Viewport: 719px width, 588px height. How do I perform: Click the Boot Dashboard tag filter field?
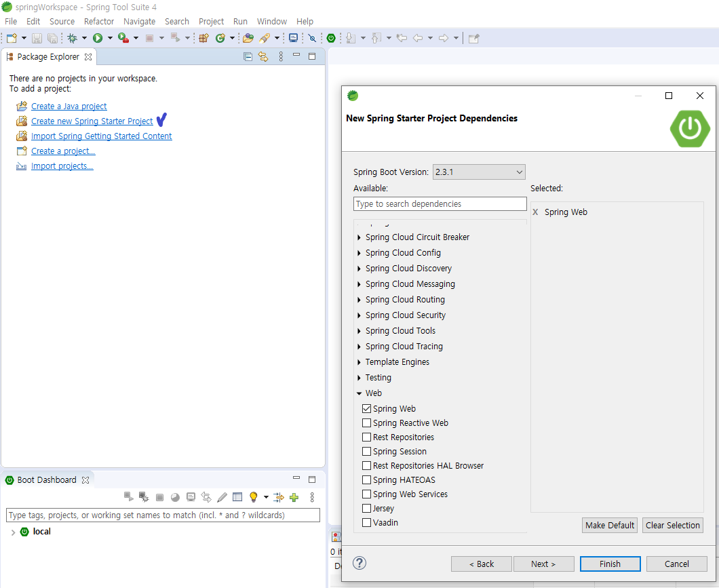(x=163, y=515)
